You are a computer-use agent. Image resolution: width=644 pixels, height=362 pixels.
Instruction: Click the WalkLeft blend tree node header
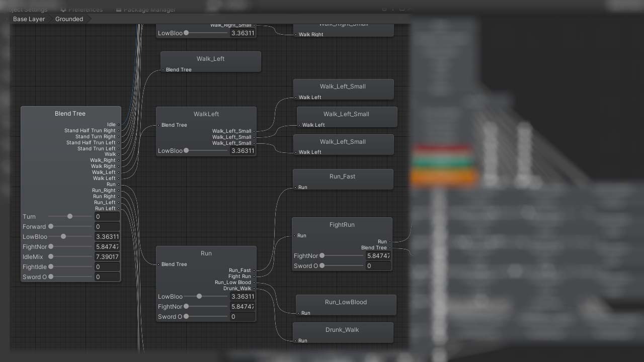point(206,114)
